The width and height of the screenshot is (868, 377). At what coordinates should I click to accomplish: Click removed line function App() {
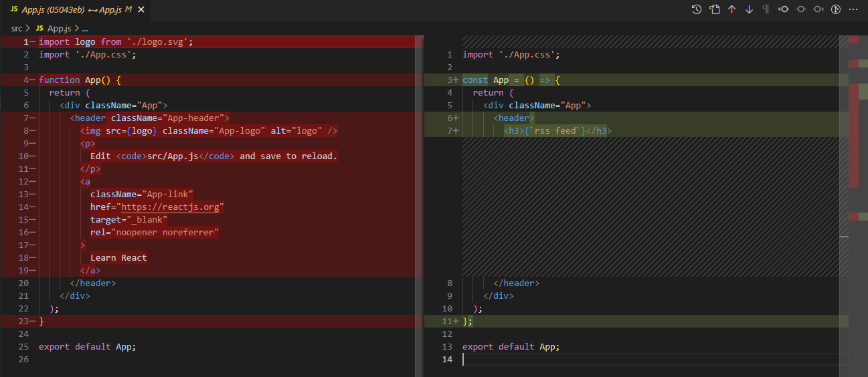point(80,80)
